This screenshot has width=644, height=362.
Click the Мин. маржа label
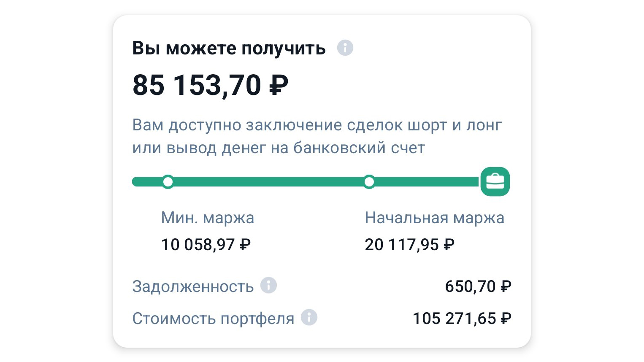pos(208,218)
